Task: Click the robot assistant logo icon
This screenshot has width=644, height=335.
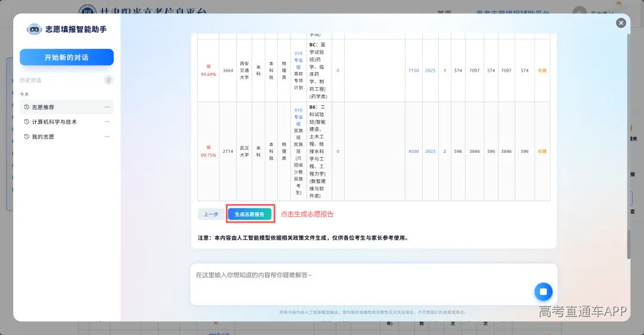Action: pyautogui.click(x=34, y=29)
